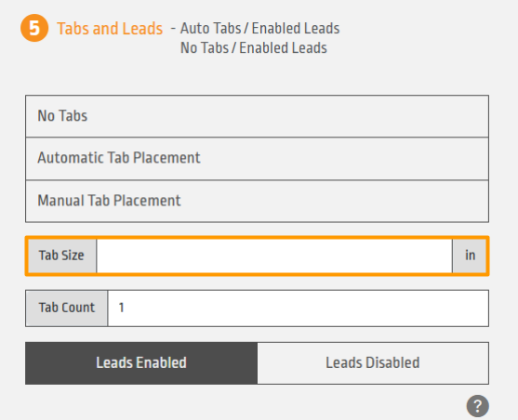Click the Auto Tabs / Enabled Leads summary text
Image resolution: width=518 pixels, height=420 pixels.
(x=260, y=29)
